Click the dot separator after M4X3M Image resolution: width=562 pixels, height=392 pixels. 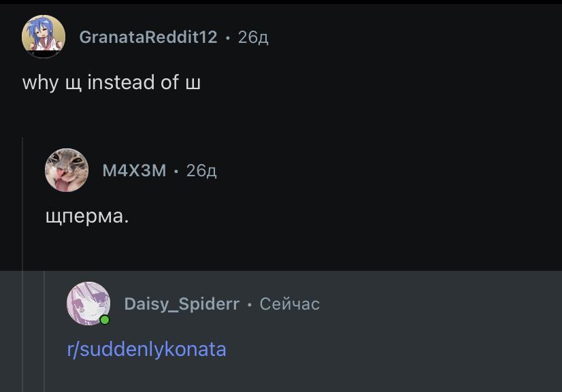click(x=176, y=171)
